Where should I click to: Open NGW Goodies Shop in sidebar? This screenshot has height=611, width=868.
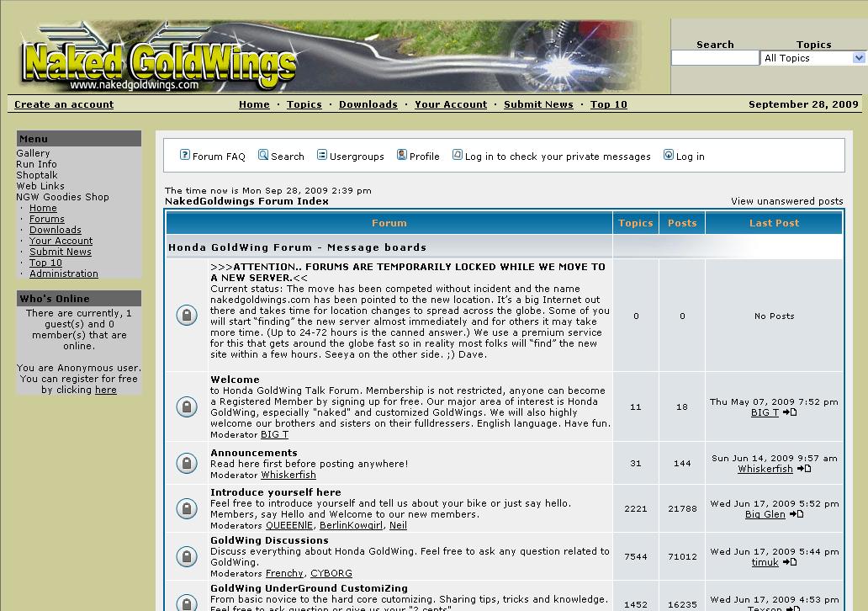(x=62, y=197)
